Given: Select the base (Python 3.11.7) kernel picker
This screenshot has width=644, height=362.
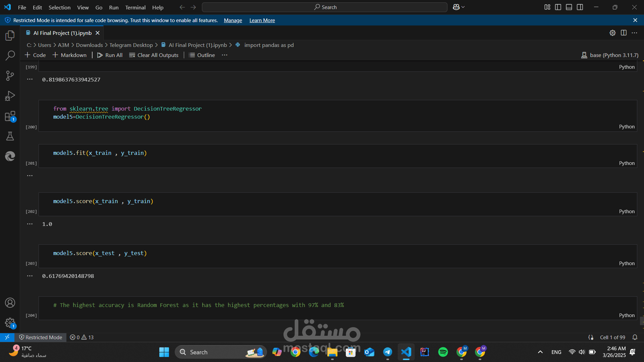Looking at the screenshot, I should click(x=610, y=55).
